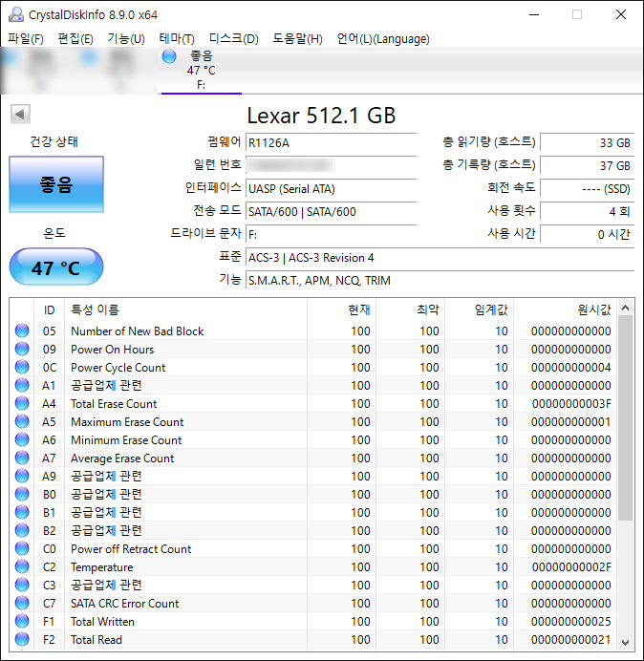Select the F: drive tab
Viewport: 644px width, 661px height.
click(x=202, y=71)
